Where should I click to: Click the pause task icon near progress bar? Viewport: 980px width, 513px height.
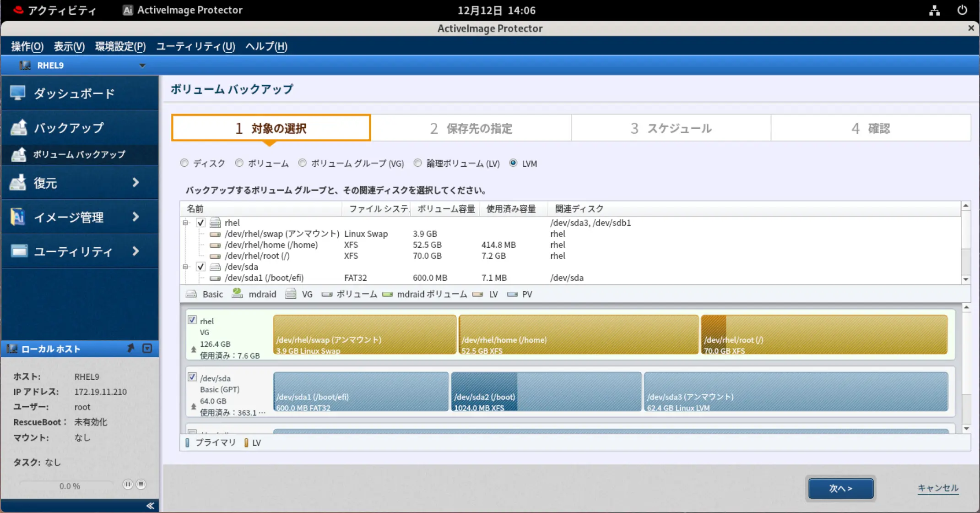point(128,485)
